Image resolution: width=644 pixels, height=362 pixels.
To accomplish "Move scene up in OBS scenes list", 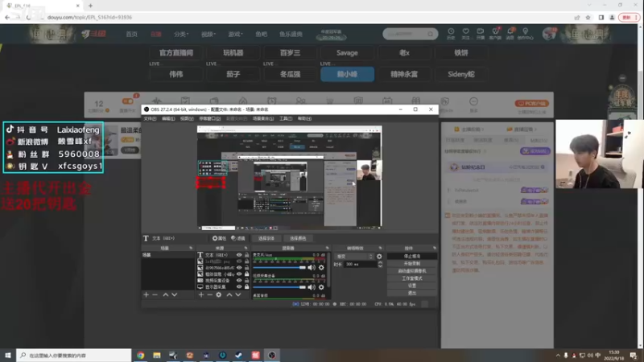I will tap(166, 294).
